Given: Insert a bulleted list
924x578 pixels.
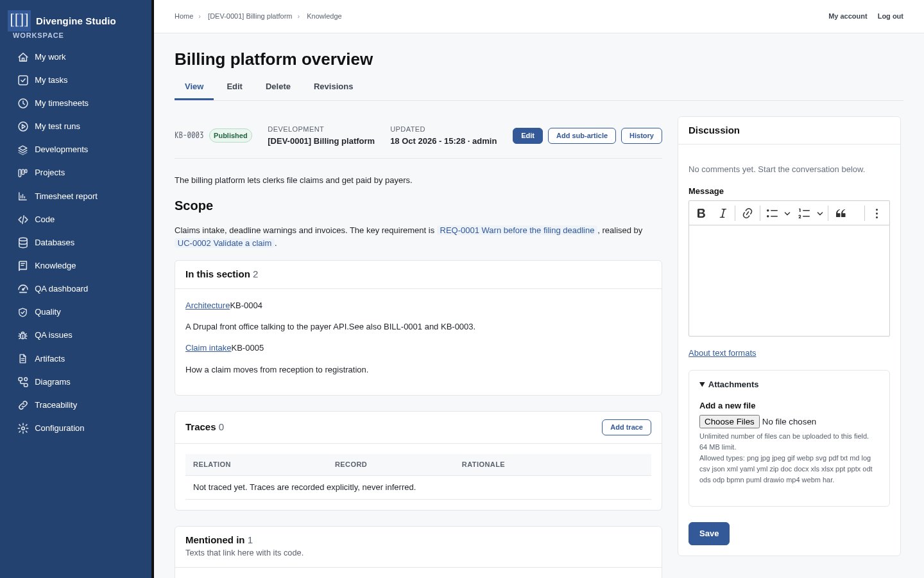Looking at the screenshot, I should point(772,213).
